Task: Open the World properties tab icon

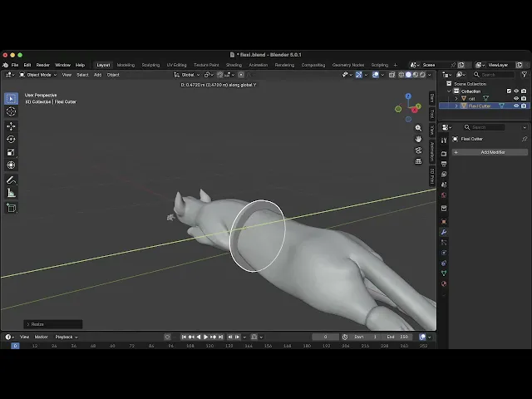Action: click(444, 195)
